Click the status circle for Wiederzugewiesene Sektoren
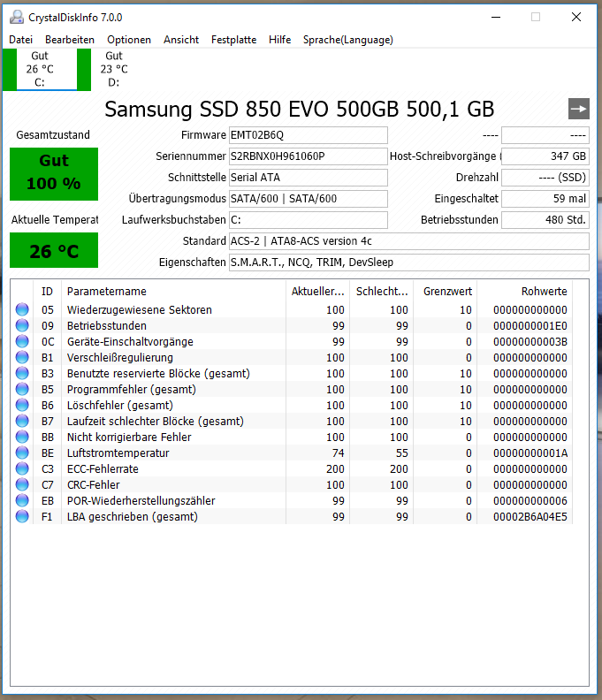This screenshot has height=700, width=602. [x=22, y=309]
